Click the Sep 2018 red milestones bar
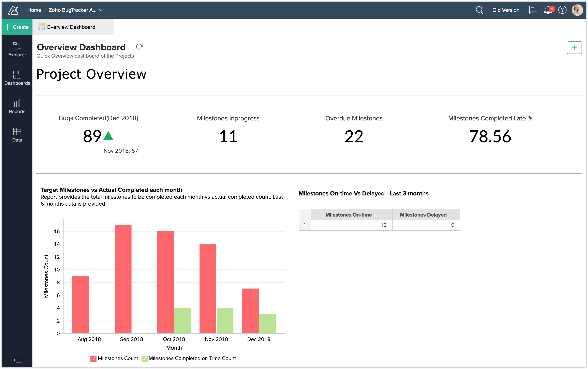The width and height of the screenshot is (588, 369). (x=123, y=278)
